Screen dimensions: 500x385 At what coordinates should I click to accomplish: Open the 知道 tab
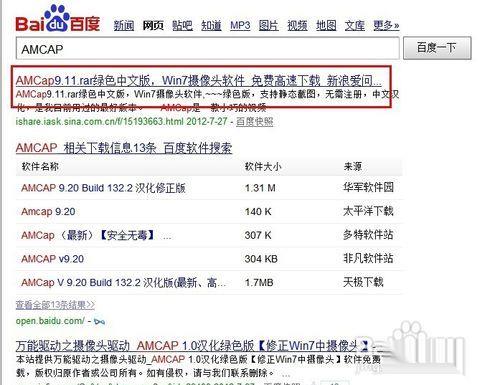(x=211, y=25)
